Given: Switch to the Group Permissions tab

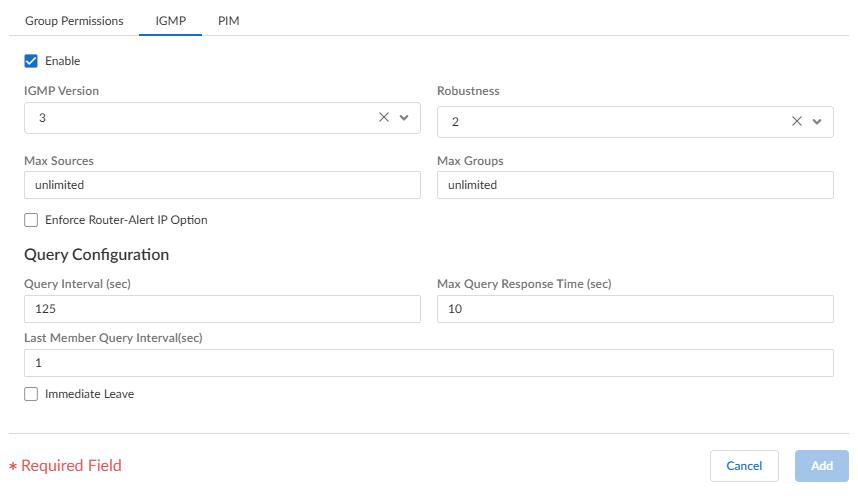Looking at the screenshot, I should click(74, 20).
